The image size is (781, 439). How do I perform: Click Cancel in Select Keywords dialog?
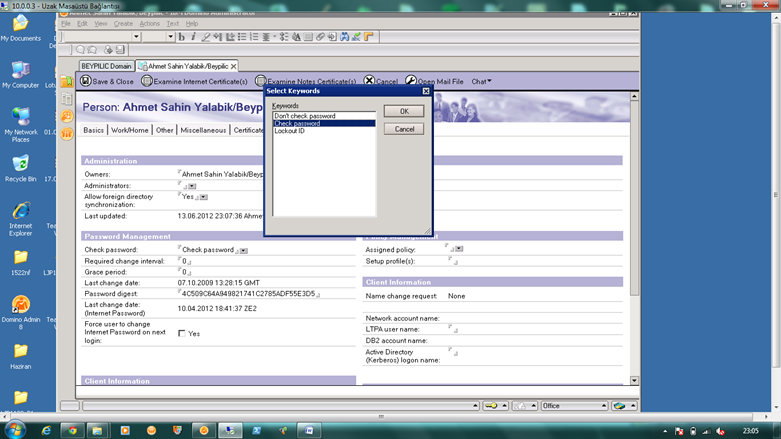[404, 129]
